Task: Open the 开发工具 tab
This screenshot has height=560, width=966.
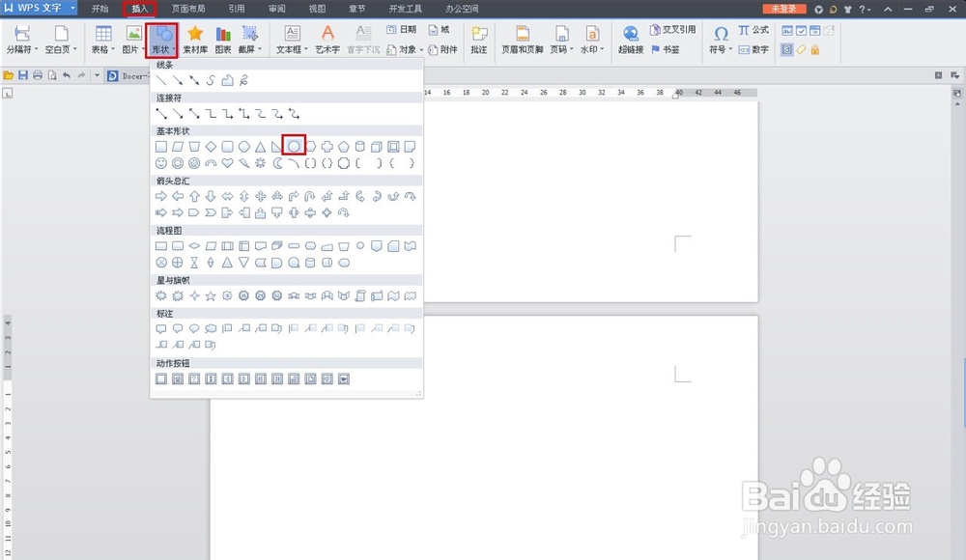Action: 406,9
